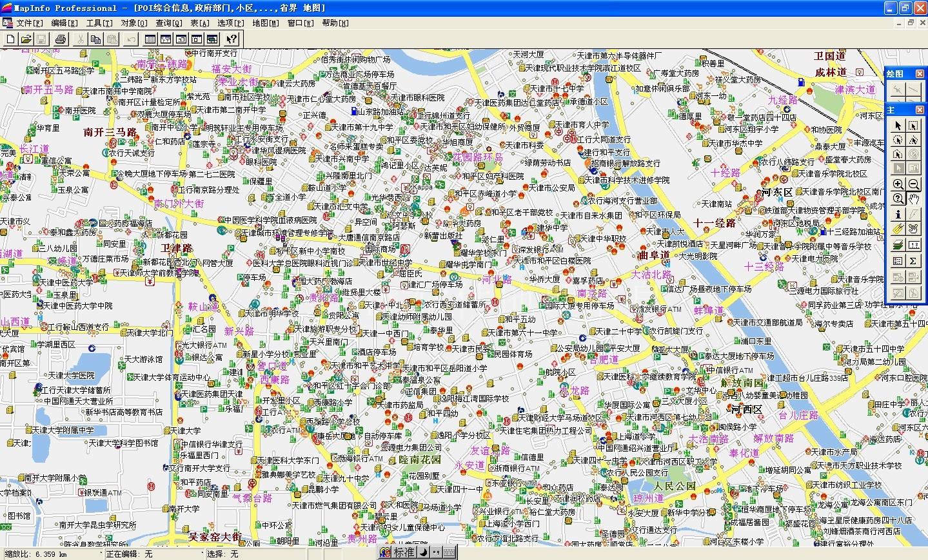Open the 工具[T] menu

(99, 23)
